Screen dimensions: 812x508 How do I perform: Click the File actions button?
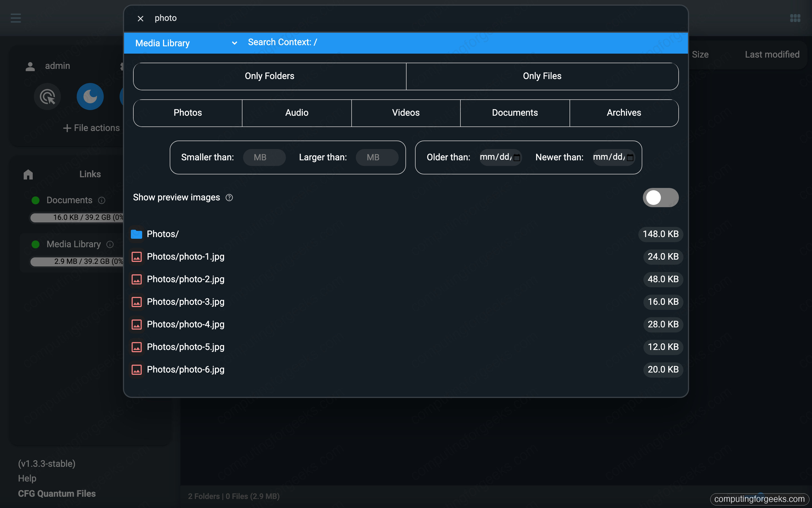click(x=91, y=128)
